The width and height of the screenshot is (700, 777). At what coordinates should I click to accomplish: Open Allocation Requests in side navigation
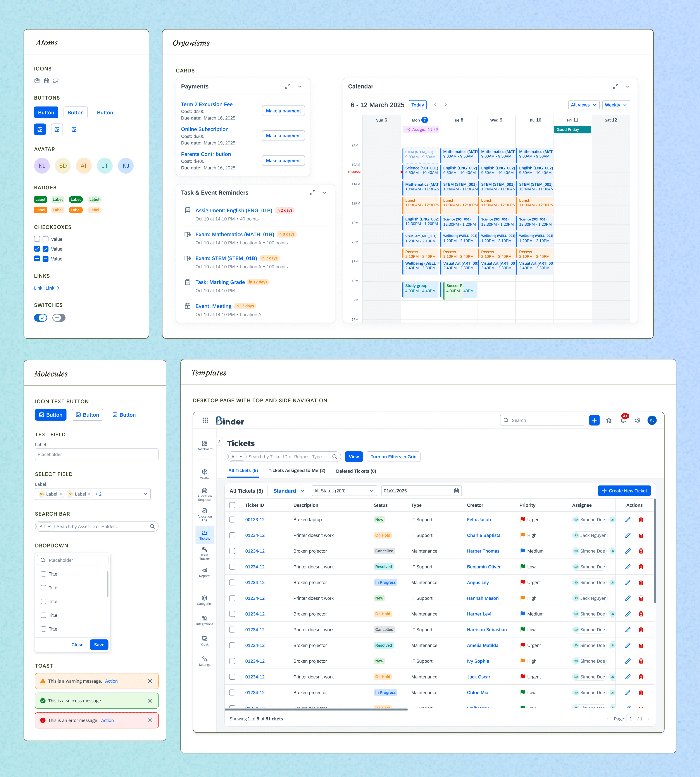(x=205, y=495)
